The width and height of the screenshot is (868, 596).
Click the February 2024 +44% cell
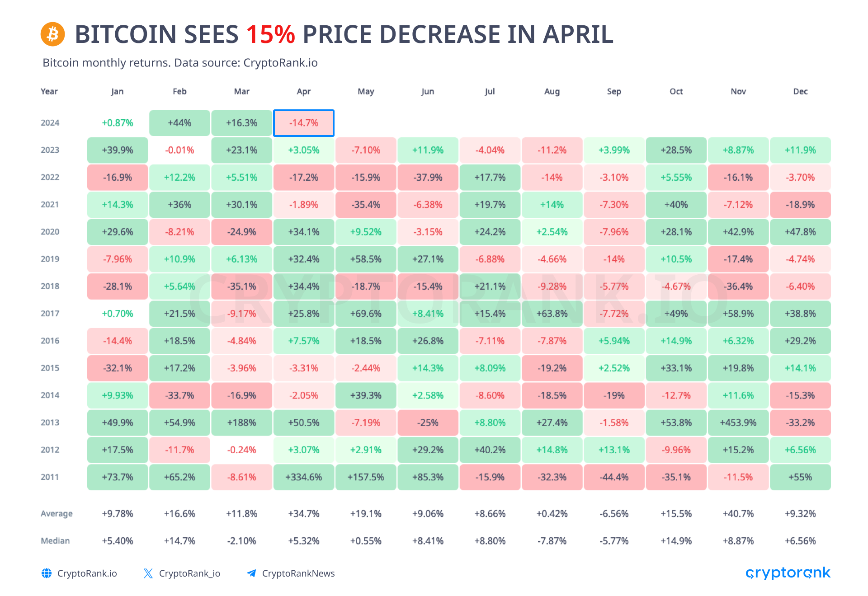pyautogui.click(x=179, y=123)
